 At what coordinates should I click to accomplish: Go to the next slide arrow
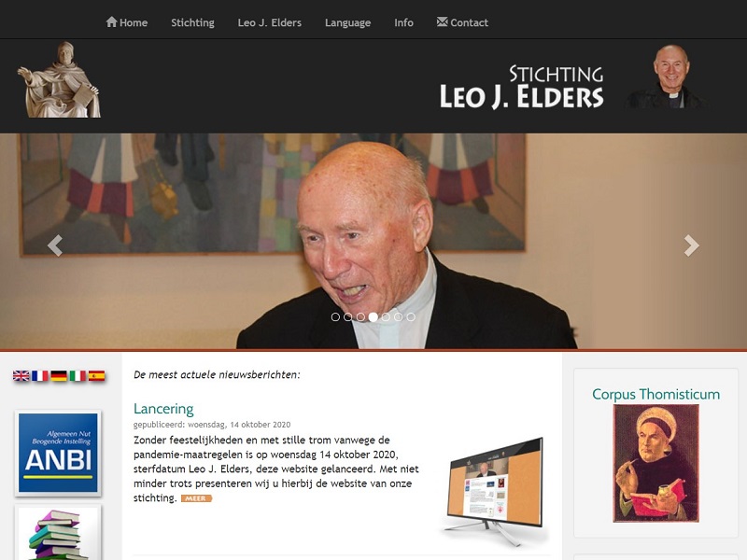coord(691,245)
